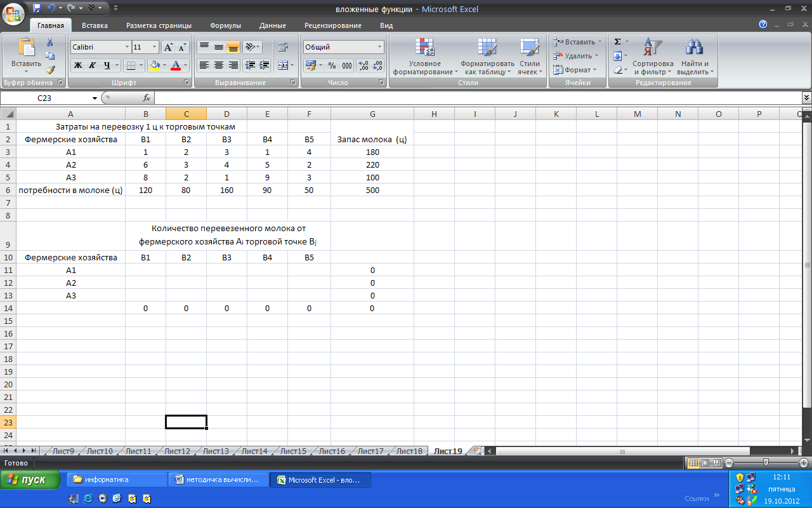
Task: Click Форматировать как таблицу button
Action: click(x=487, y=57)
